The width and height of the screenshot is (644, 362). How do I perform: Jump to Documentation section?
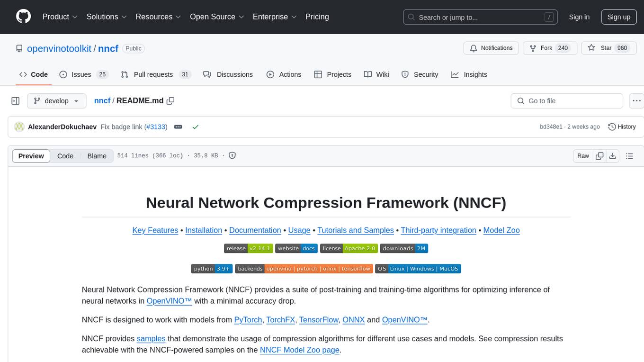255,230
